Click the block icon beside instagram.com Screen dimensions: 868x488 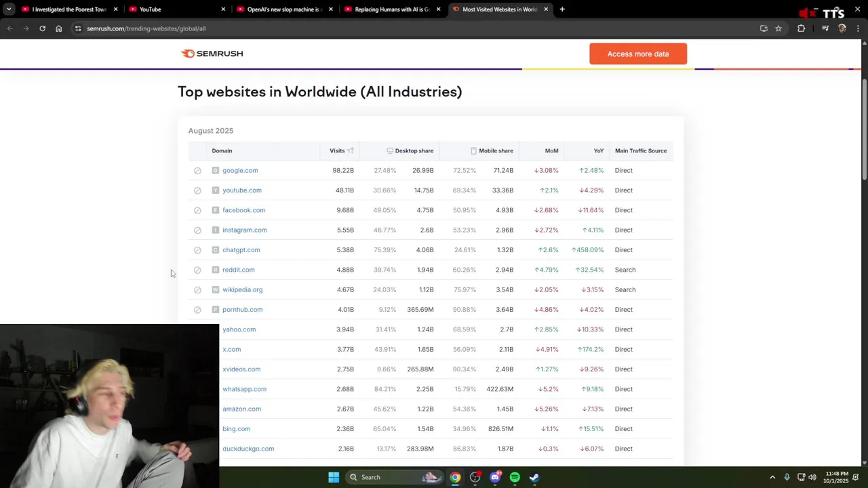click(x=197, y=230)
